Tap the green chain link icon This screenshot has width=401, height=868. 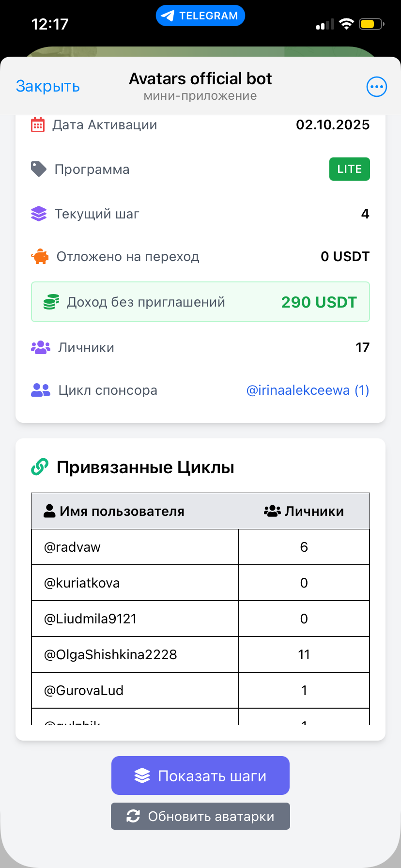pyautogui.click(x=40, y=467)
